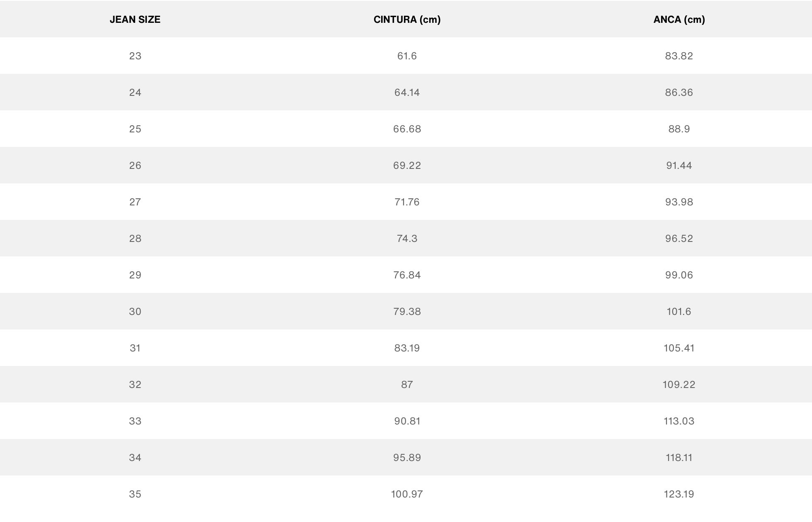The width and height of the screenshot is (812, 522).
Task: Click the CINTURA (cm) column header
Action: coord(407,20)
